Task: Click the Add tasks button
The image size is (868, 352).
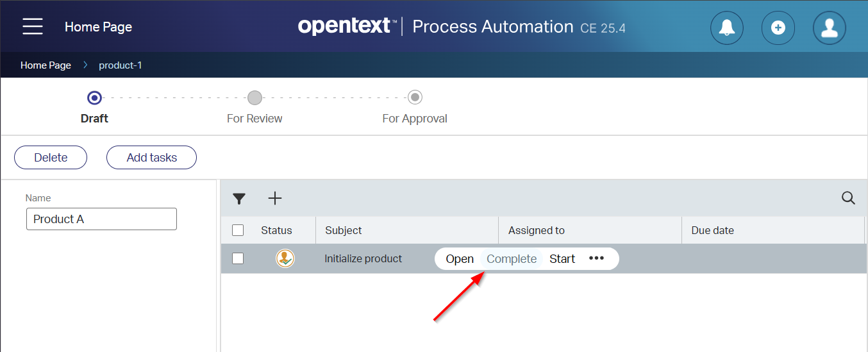Action: 151,158
